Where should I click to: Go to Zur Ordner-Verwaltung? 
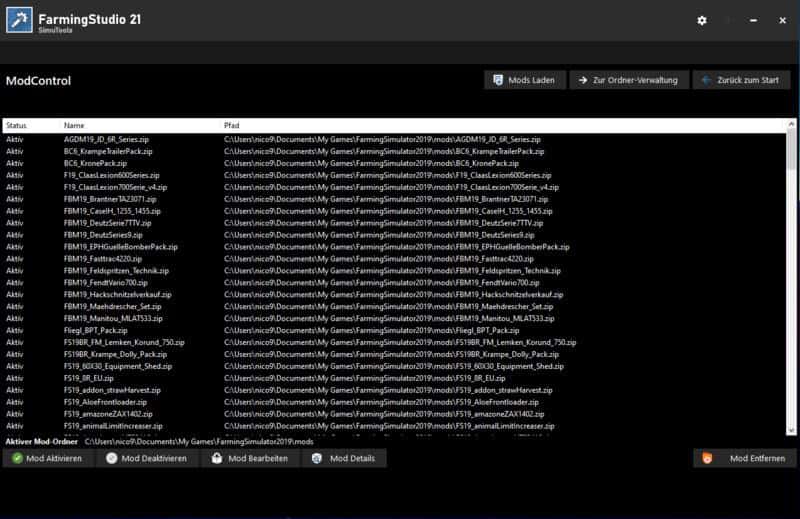tap(628, 80)
